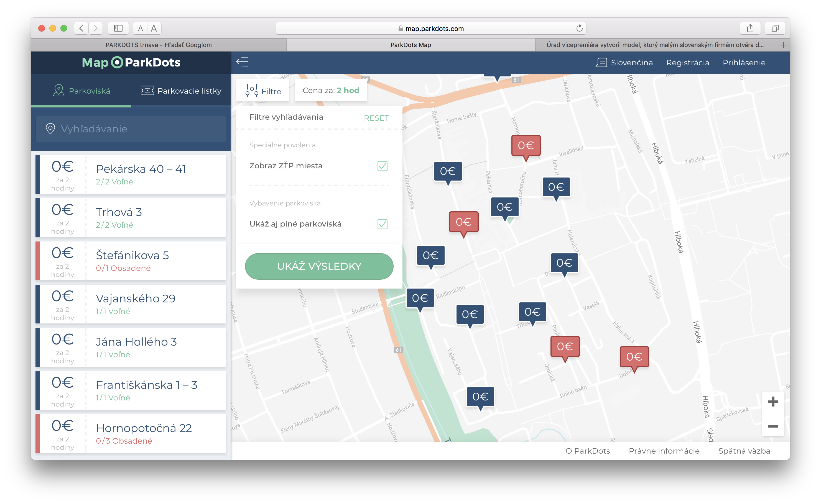Screen dimensions: 821x504
Task: Open Cena za 2 hod selector
Action: (331, 91)
